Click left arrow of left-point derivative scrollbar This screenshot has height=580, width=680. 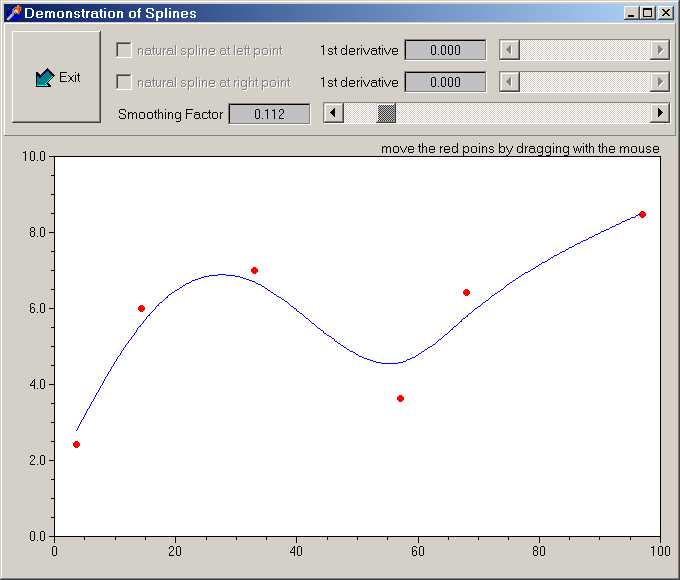509,50
